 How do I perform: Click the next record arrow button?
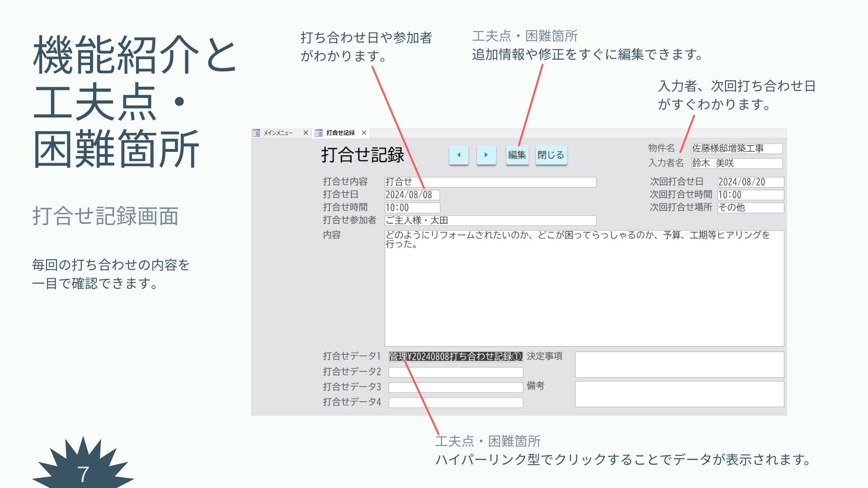pyautogui.click(x=486, y=155)
